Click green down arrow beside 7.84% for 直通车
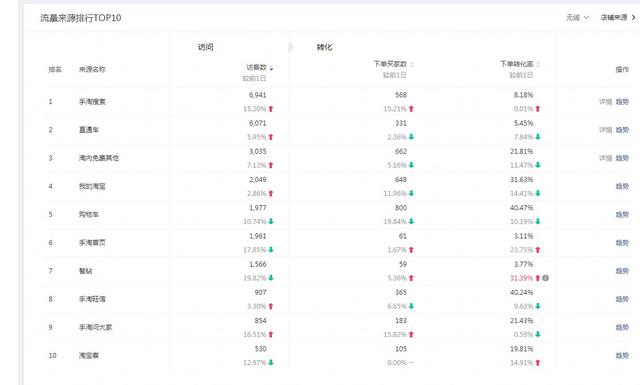Image resolution: width=640 pixels, height=385 pixels. 538,137
